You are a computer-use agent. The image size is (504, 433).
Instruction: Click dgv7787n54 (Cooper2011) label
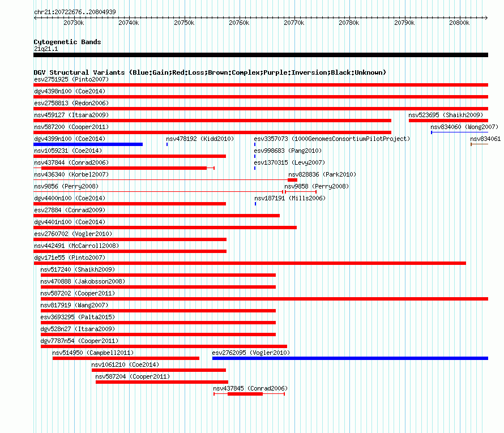(x=79, y=341)
